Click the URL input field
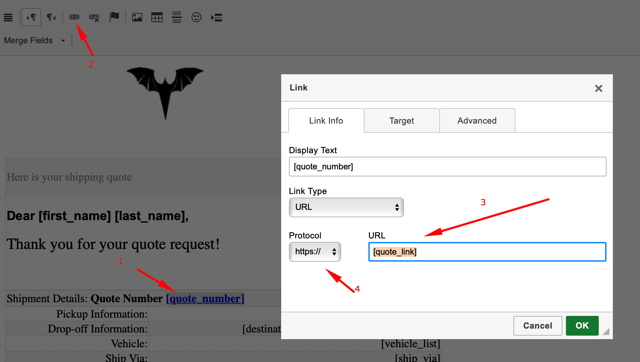Screen dimensions: 640x362 click(487, 252)
